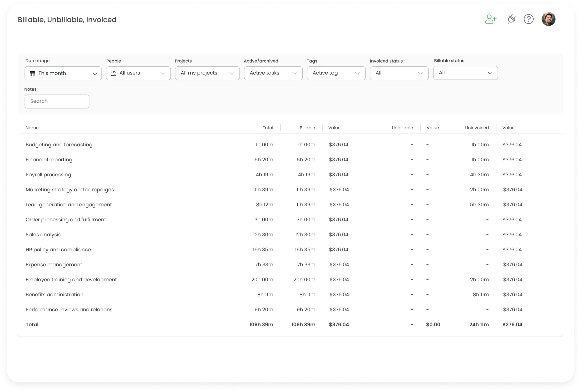Open the Payroll processing task row
This screenshot has width=581, height=392.
click(x=48, y=175)
